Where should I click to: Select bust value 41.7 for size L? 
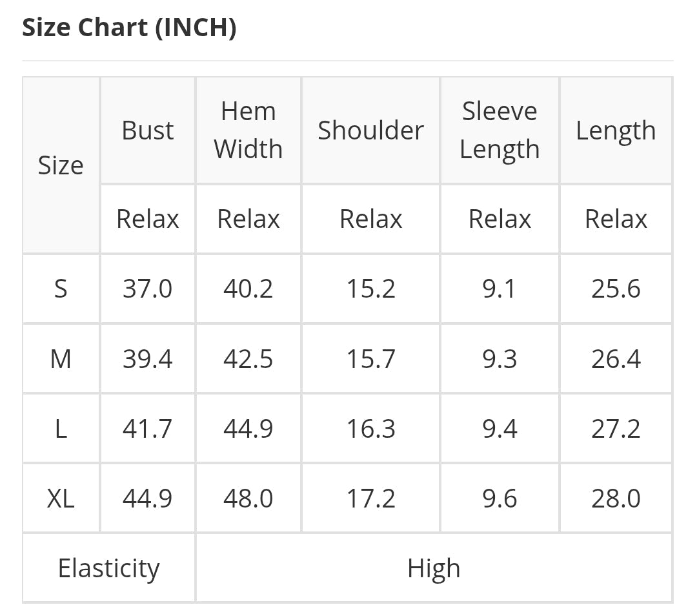[x=148, y=428]
